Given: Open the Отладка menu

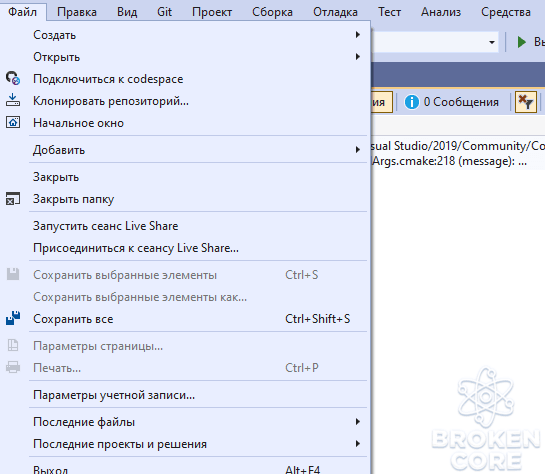Looking at the screenshot, I should coord(335,12).
